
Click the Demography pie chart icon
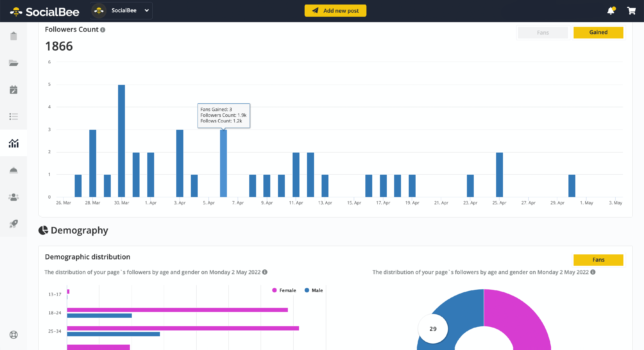(x=43, y=230)
